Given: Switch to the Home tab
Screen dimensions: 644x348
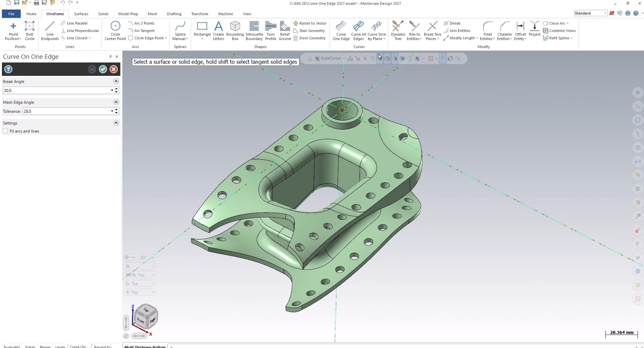Looking at the screenshot, I should click(x=31, y=14).
